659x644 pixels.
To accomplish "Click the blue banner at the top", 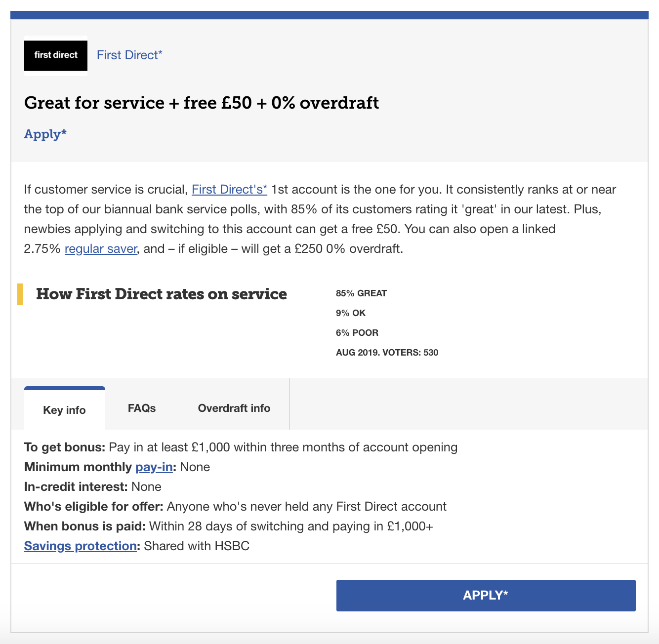I will coord(329,16).
